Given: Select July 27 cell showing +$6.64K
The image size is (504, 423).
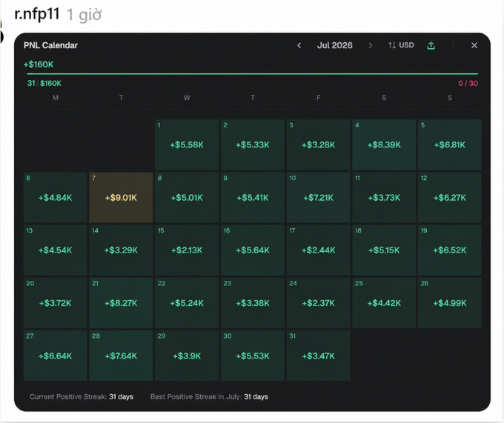Looking at the screenshot, I should [56, 356].
